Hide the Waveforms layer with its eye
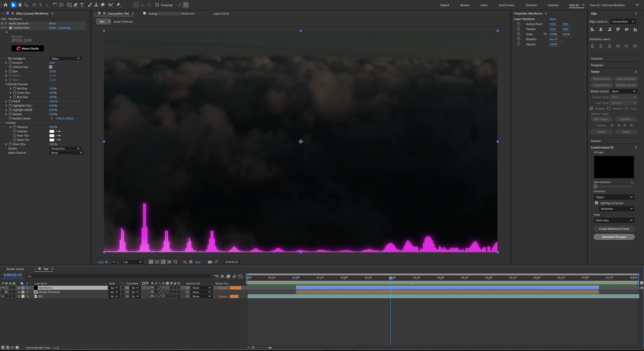Viewport: 644px width, 351px height. coord(3,288)
